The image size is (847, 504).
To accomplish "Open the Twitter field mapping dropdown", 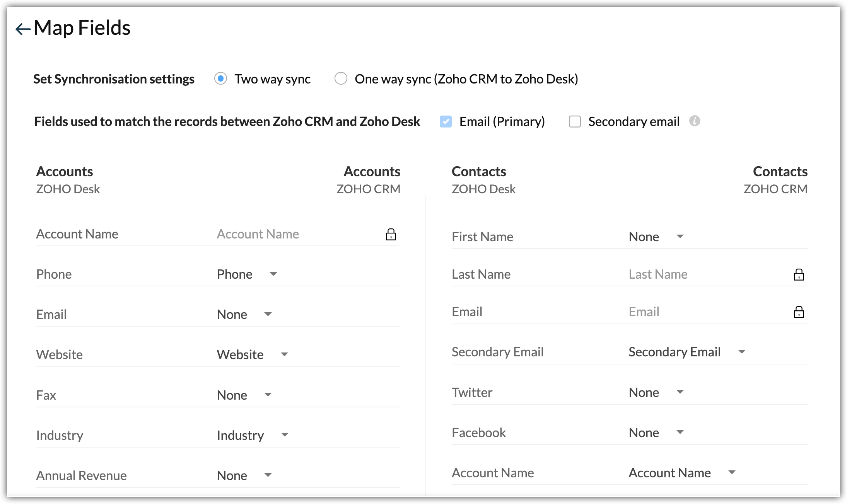I will coord(680,392).
